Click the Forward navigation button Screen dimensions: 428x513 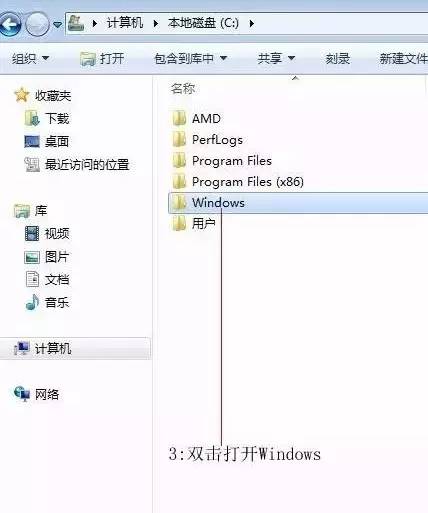(37, 24)
